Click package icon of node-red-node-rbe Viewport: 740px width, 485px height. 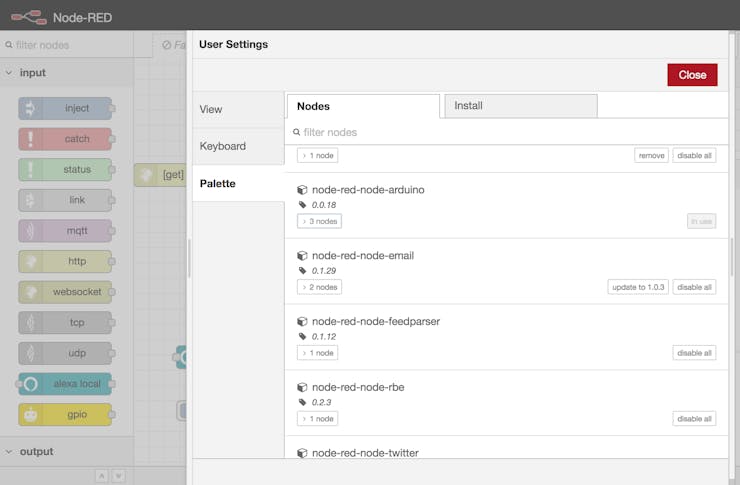click(x=302, y=387)
